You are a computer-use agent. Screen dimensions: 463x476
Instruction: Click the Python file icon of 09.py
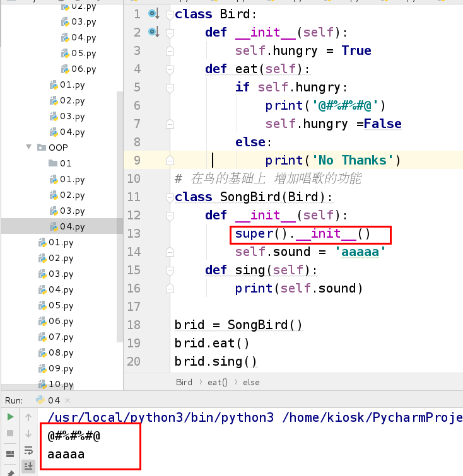42,369
